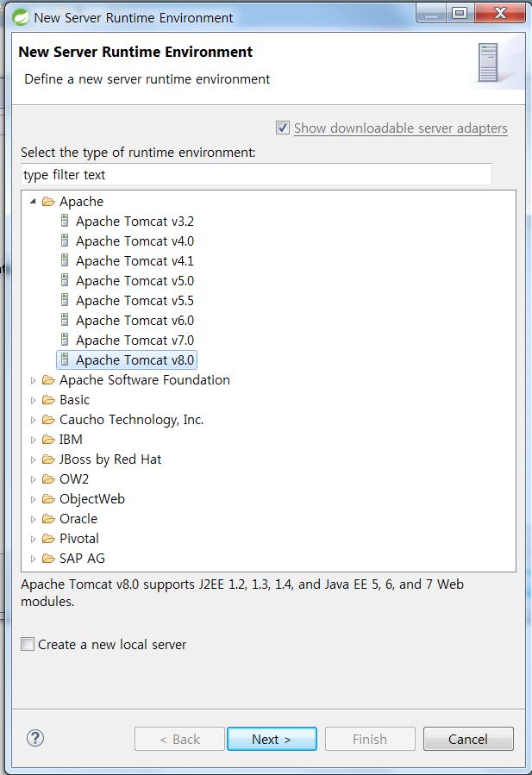Click the Apache Tomcat v5.5 server icon

(65, 299)
